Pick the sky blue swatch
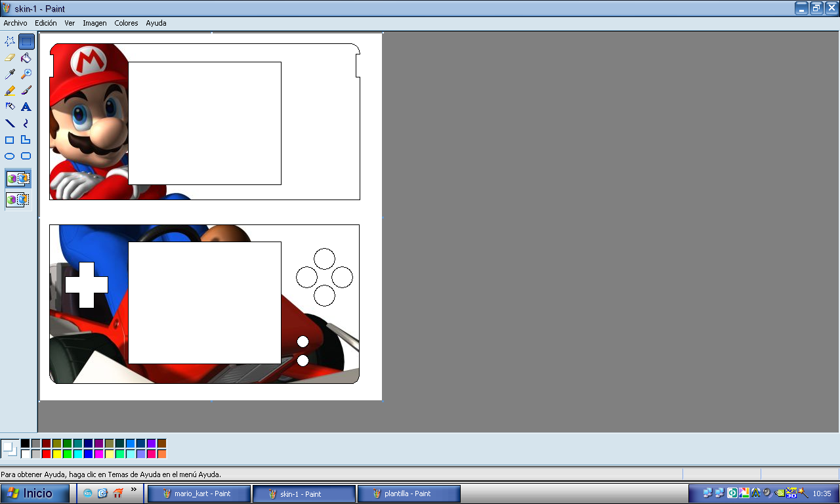 click(x=131, y=444)
